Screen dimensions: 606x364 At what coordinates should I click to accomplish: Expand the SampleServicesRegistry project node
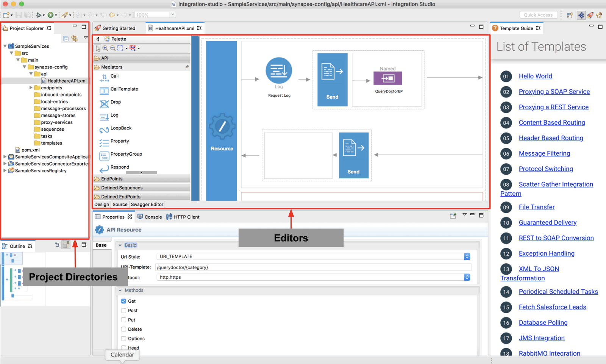point(5,171)
